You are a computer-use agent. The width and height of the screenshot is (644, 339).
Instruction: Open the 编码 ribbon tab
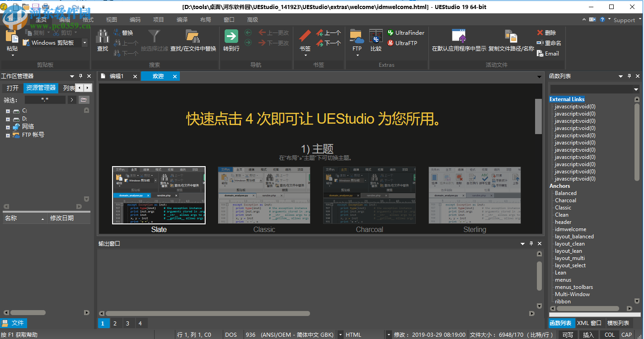pos(135,20)
